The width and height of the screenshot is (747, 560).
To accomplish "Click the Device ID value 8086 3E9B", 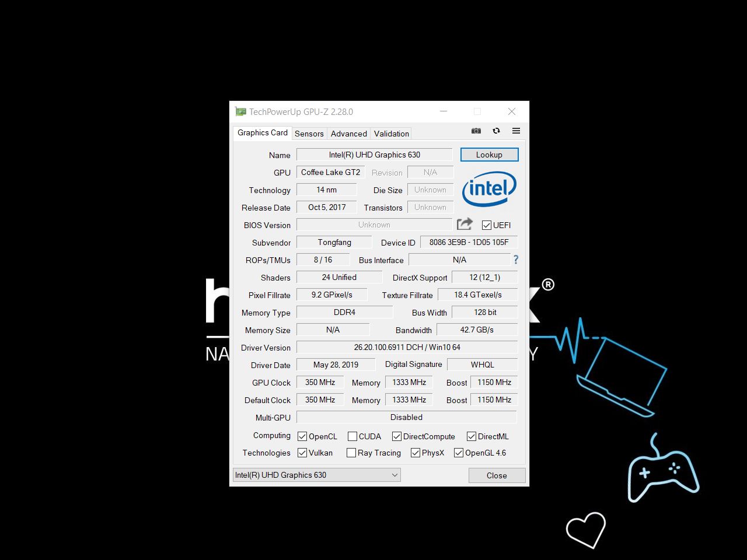I will click(469, 242).
